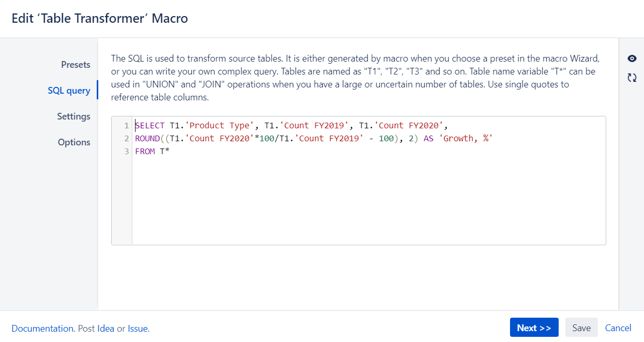Click line number 2 in the gutter
Viewport: 644px width, 342px height.
click(127, 138)
